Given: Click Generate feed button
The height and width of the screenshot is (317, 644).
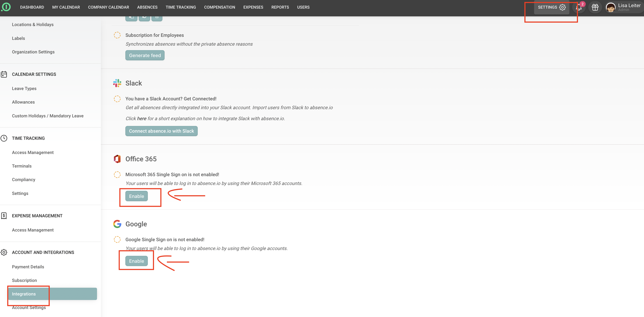Looking at the screenshot, I should [x=145, y=55].
